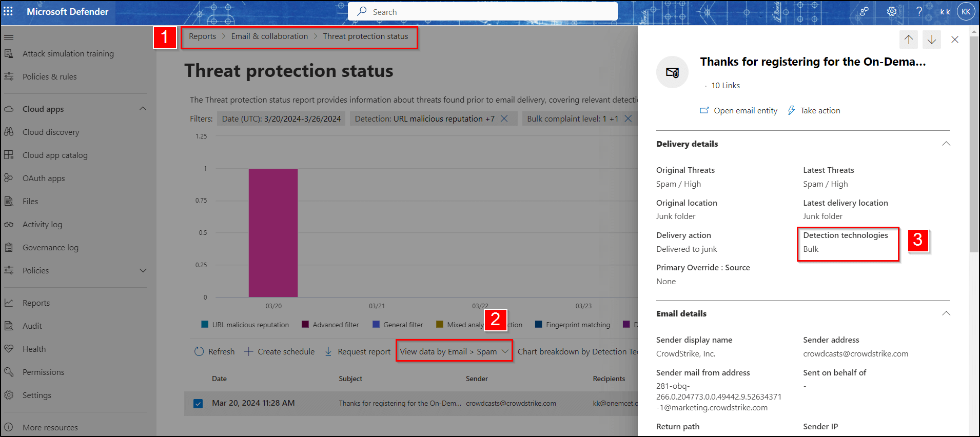Go to next item with down arrow
980x437 pixels.
pos(932,39)
